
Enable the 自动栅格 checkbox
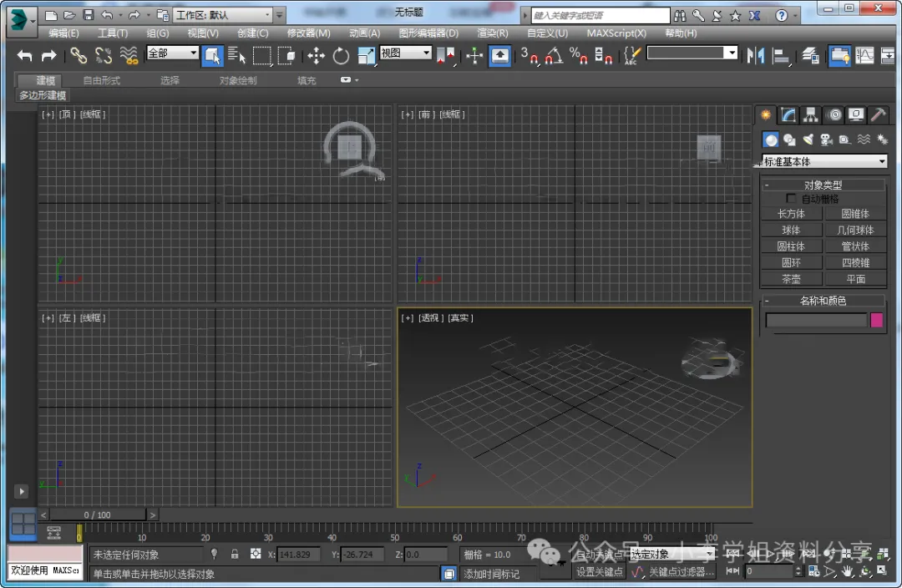[x=791, y=199]
